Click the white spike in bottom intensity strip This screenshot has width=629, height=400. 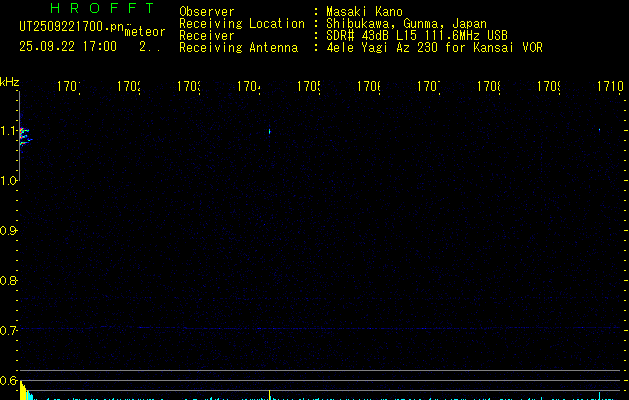[x=269, y=394]
